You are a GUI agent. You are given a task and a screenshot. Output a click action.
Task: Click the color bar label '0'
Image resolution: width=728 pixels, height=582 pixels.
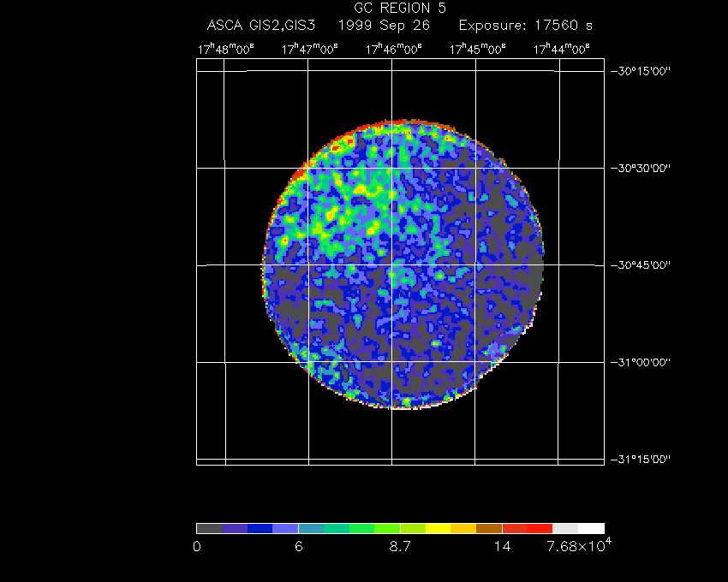pos(197,547)
